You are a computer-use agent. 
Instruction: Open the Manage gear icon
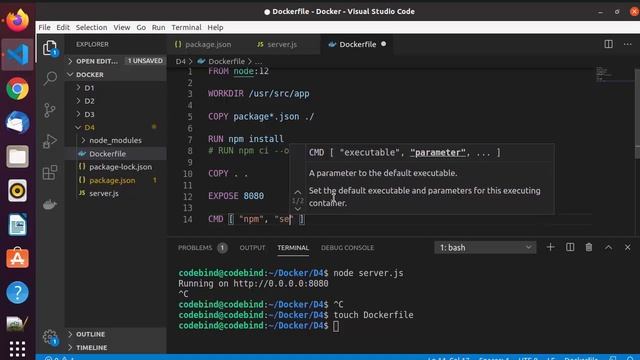click(x=50, y=337)
